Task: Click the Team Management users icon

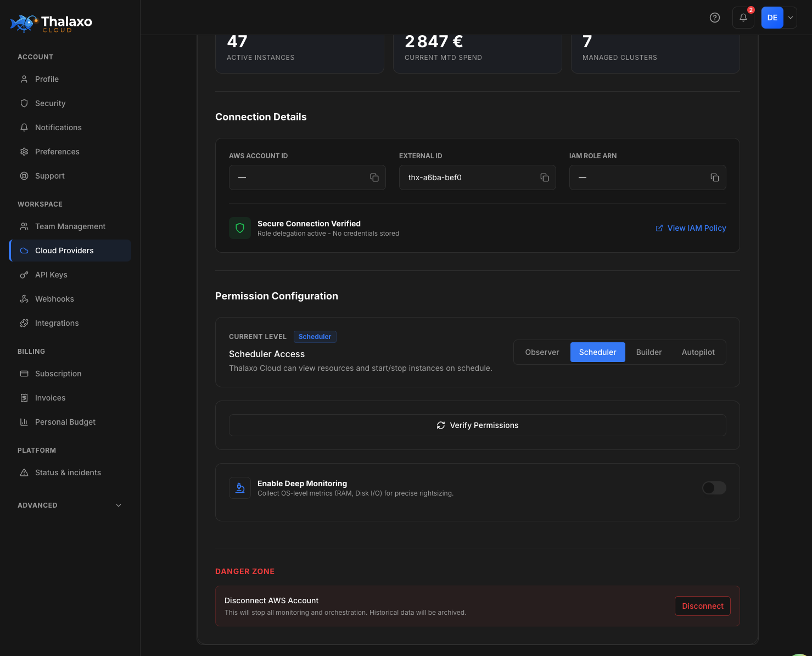Action: coord(24,226)
